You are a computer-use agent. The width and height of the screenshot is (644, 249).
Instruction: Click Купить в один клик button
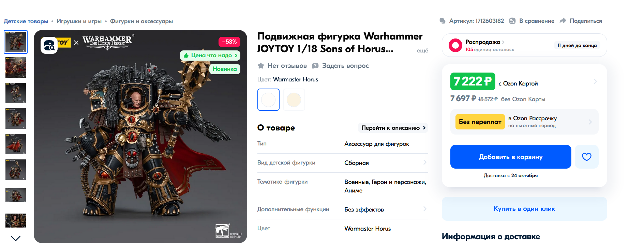coord(524,209)
